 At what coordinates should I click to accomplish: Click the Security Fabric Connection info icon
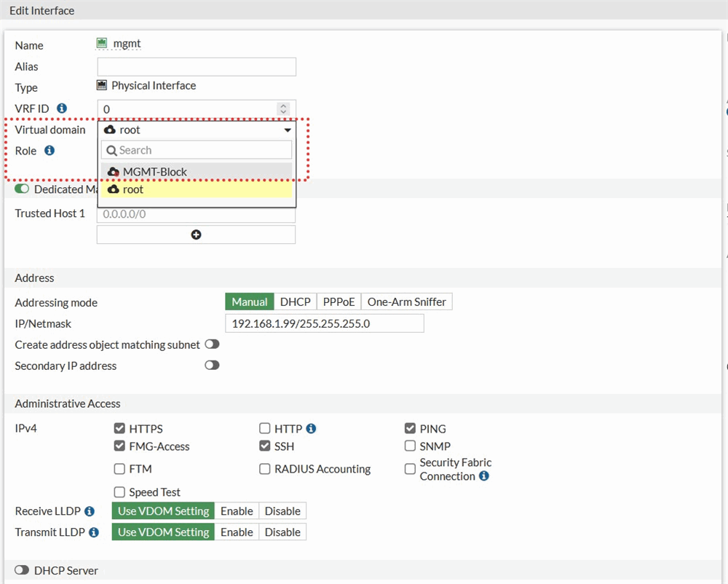(484, 476)
